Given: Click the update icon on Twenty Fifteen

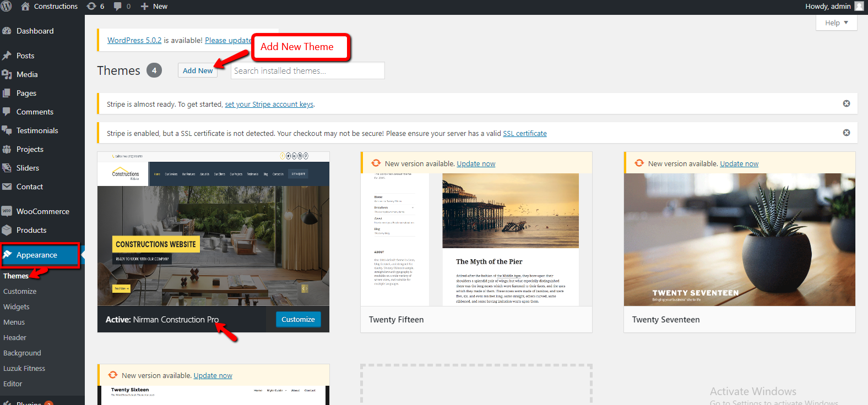Looking at the screenshot, I should click(x=376, y=163).
